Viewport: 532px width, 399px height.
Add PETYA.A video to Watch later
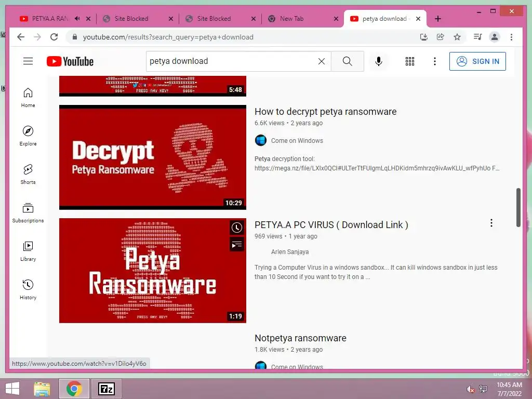pyautogui.click(x=237, y=228)
